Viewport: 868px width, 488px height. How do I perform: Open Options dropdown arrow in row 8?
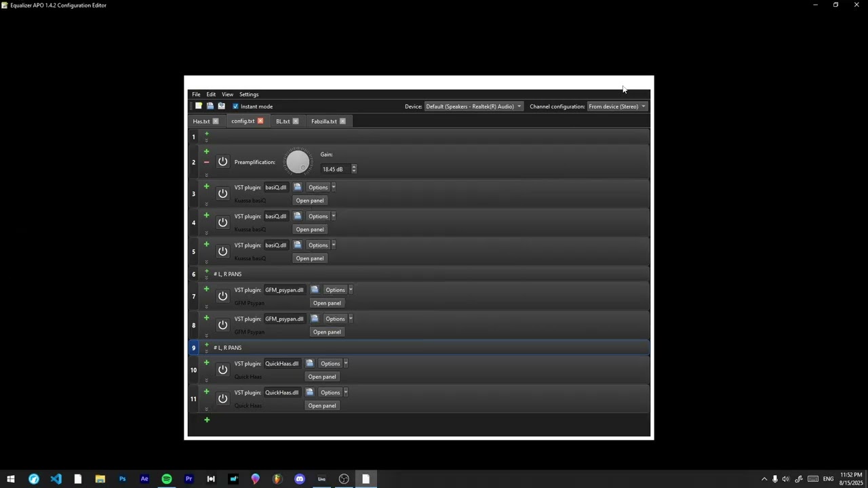[351, 319]
